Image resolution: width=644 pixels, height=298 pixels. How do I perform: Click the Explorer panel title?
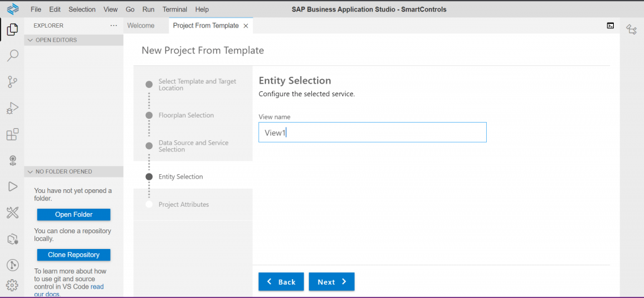48,25
